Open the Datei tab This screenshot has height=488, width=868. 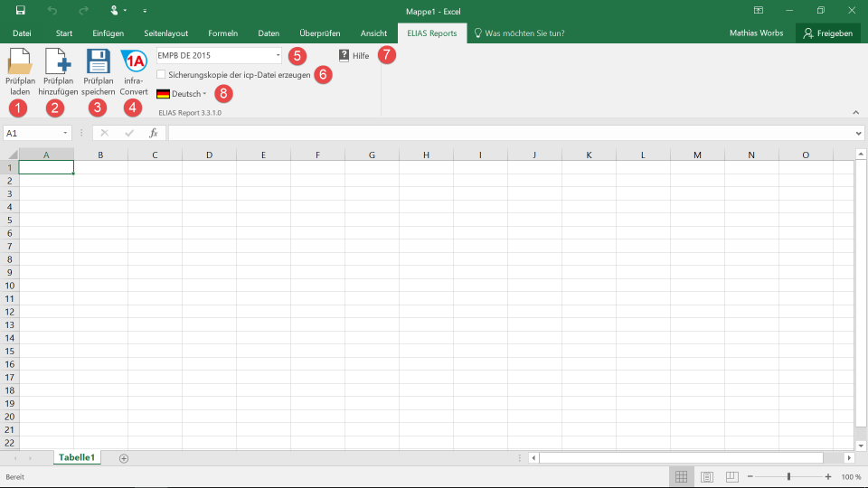[22, 33]
